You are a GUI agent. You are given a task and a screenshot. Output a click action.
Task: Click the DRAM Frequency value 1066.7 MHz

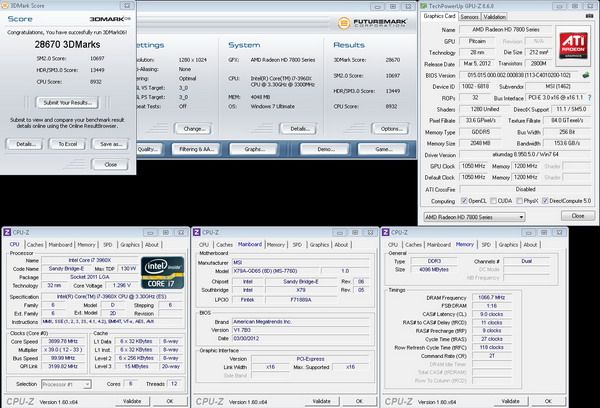(x=491, y=297)
